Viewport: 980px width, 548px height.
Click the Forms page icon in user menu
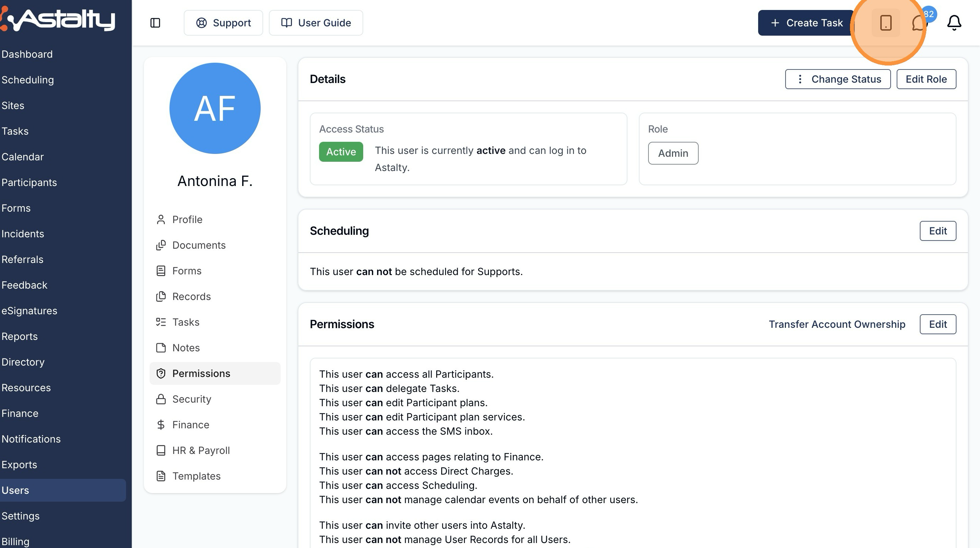[x=161, y=271]
